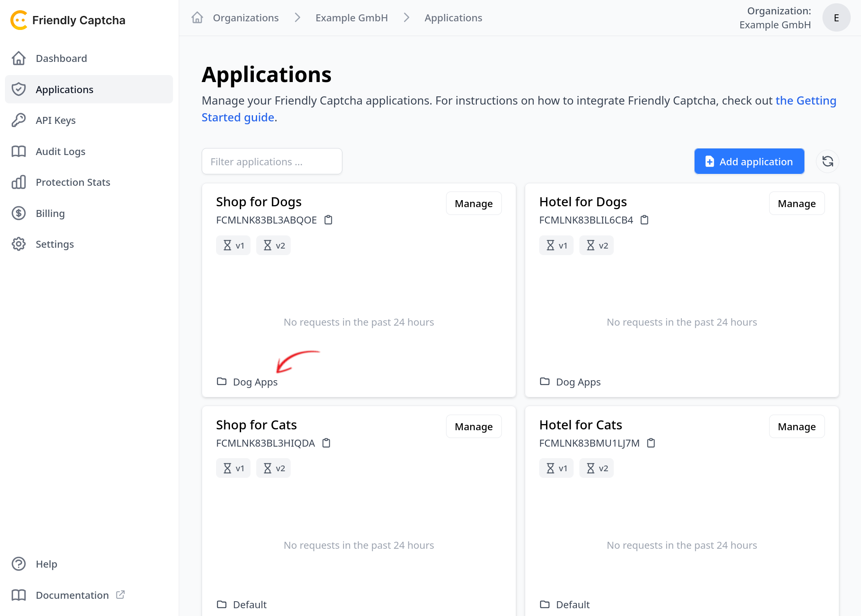Click the Hotel for Dogs title

[x=583, y=202]
